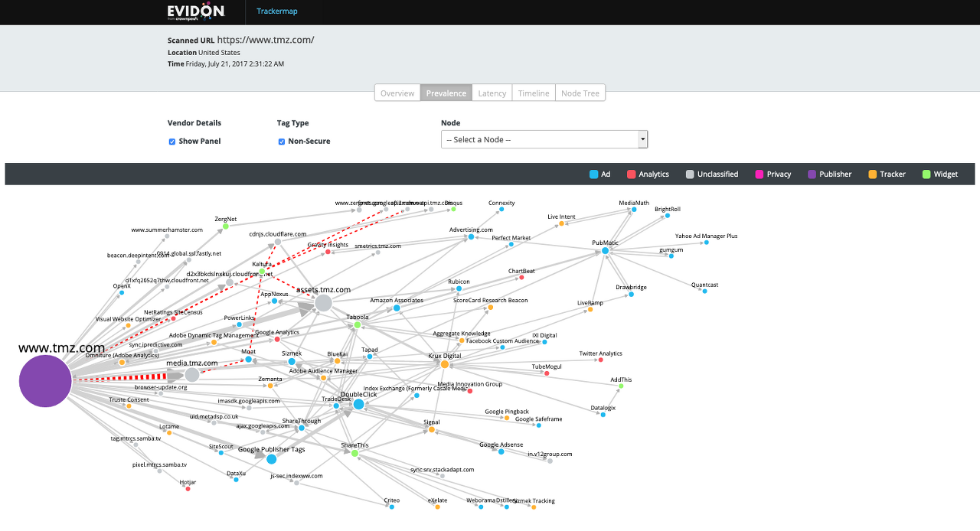The image size is (980, 531).
Task: Click the Taboola widget node
Action: coord(357,325)
